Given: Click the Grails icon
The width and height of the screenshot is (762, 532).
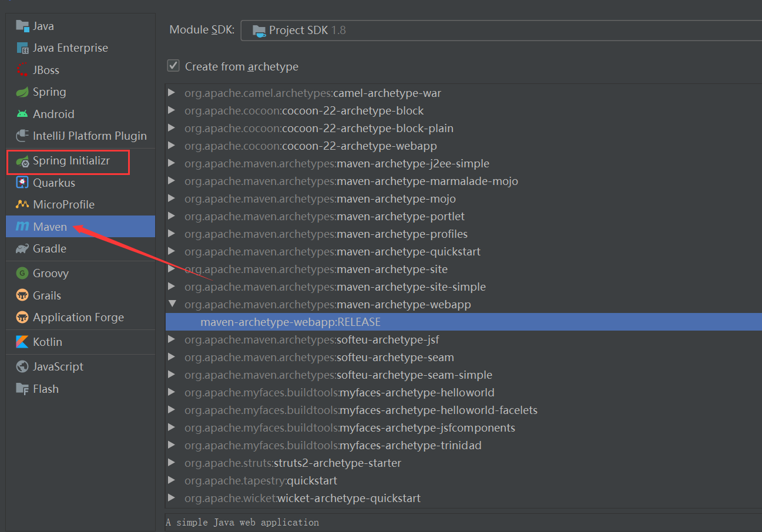Looking at the screenshot, I should (x=22, y=295).
